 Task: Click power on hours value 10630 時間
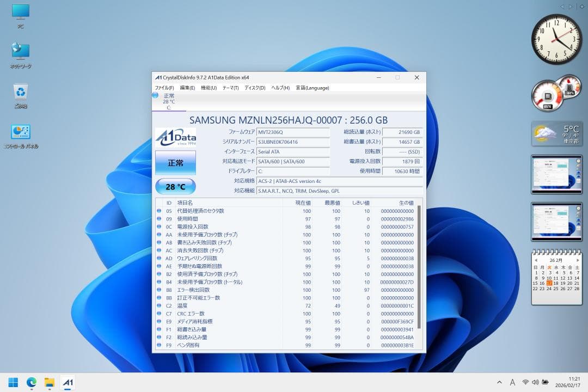pos(402,171)
